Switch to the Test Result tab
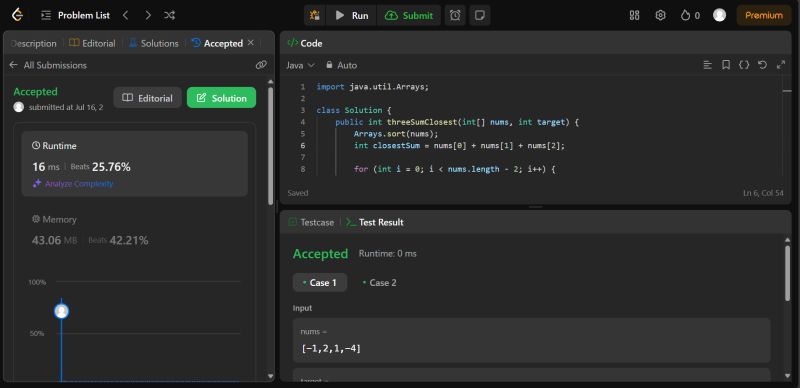This screenshot has width=800, height=388. pos(375,222)
